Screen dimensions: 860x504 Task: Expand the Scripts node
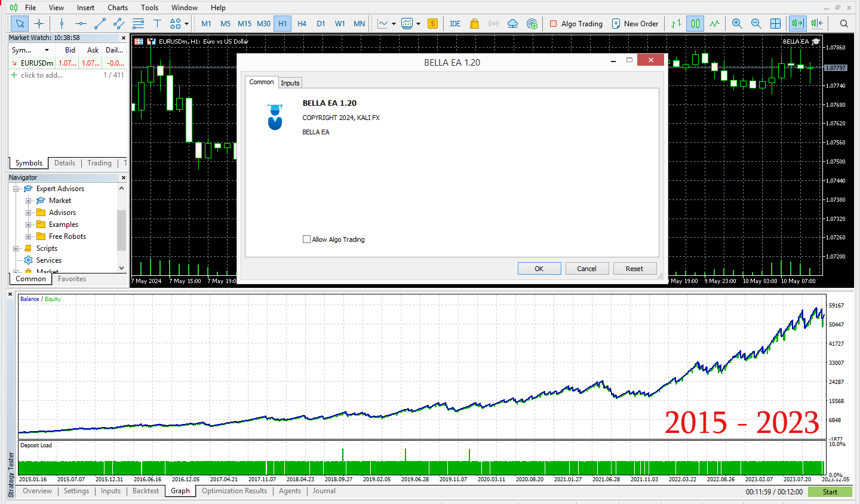click(16, 248)
